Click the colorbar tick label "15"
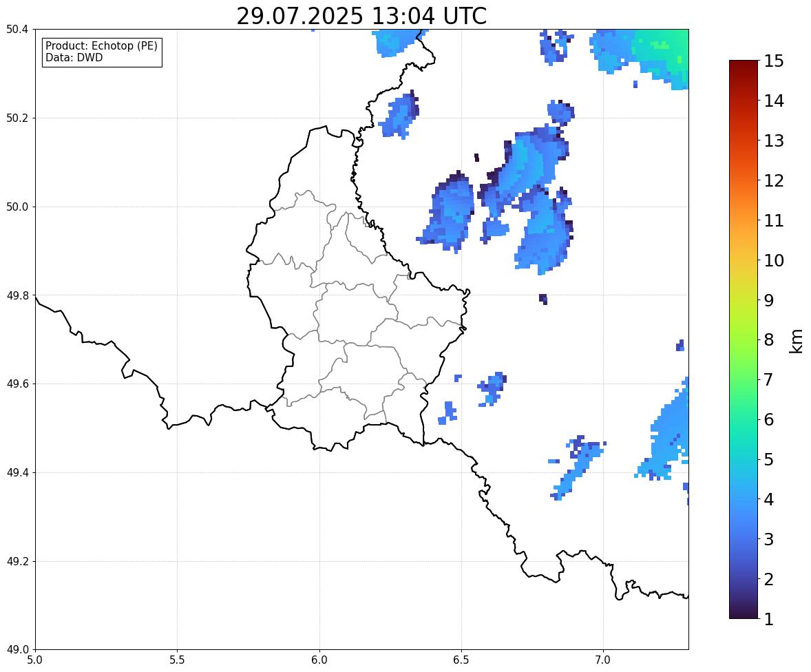 pyautogui.click(x=774, y=61)
